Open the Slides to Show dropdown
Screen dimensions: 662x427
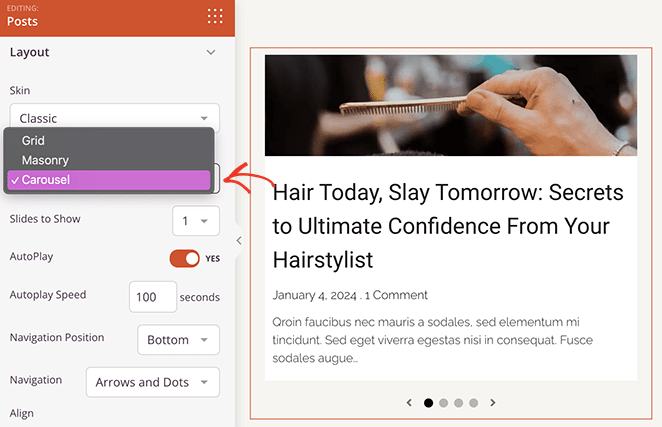(195, 220)
